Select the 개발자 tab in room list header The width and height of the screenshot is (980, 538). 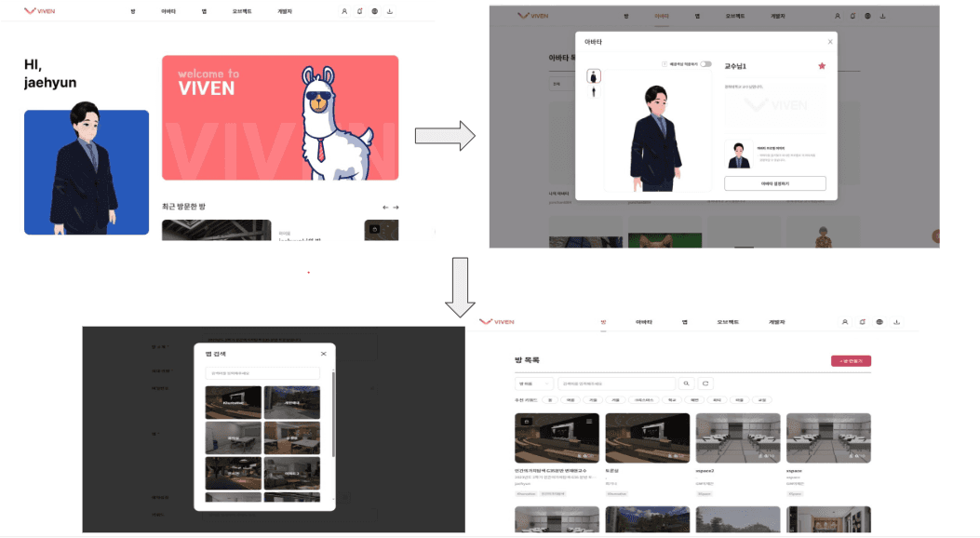click(776, 322)
